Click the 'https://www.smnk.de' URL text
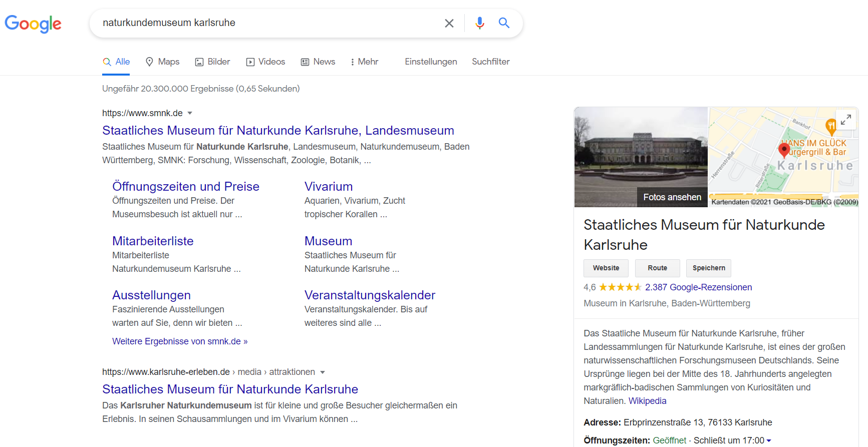 point(142,113)
